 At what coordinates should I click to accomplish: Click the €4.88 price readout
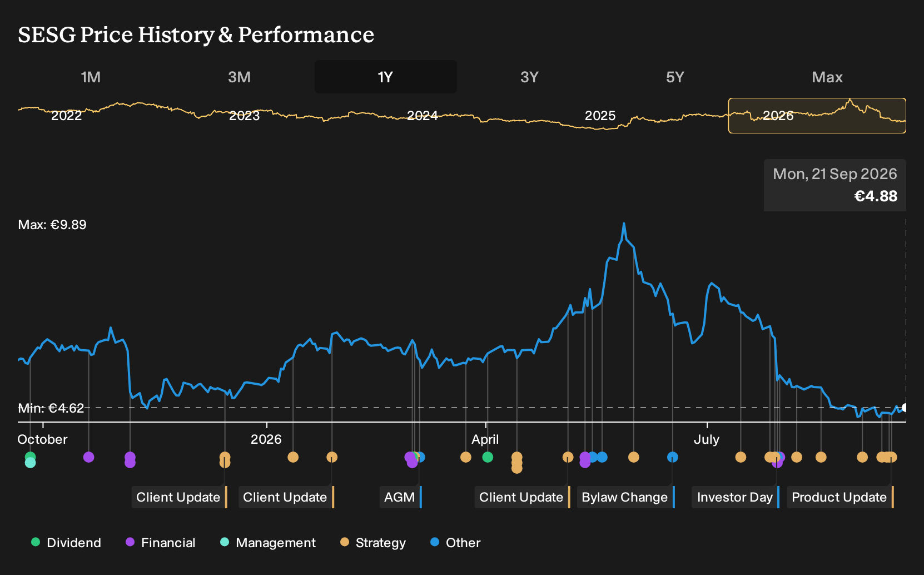pyautogui.click(x=876, y=196)
